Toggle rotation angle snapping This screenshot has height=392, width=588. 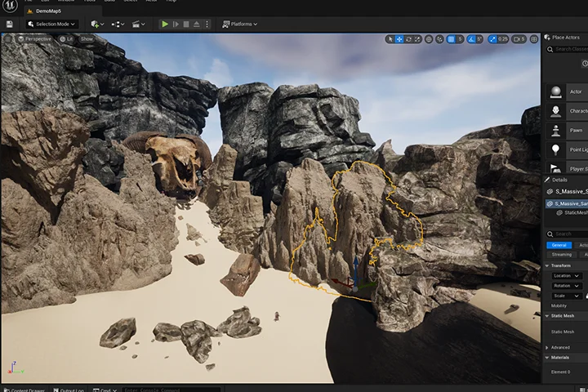coord(471,39)
